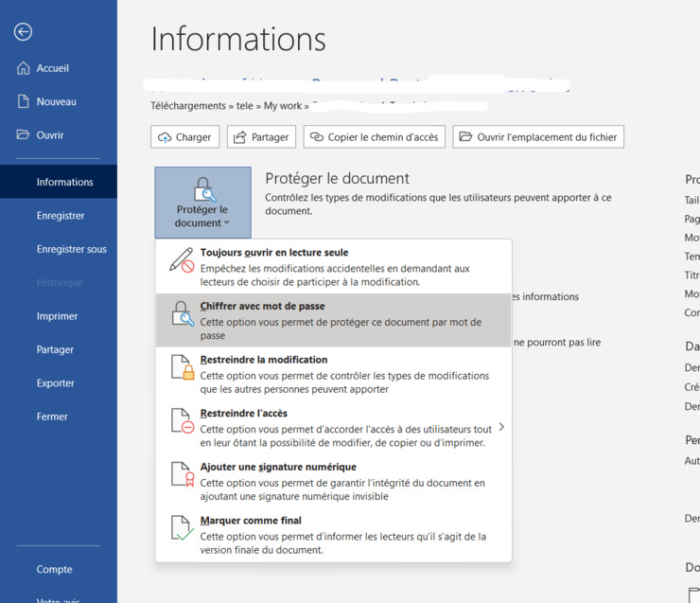The height and width of the screenshot is (603, 700).
Task: Click the pencil icon for lecture seule
Action: click(x=182, y=259)
